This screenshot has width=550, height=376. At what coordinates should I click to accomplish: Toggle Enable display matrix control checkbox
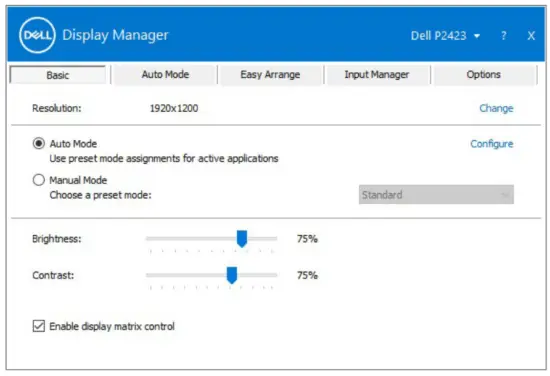click(39, 326)
